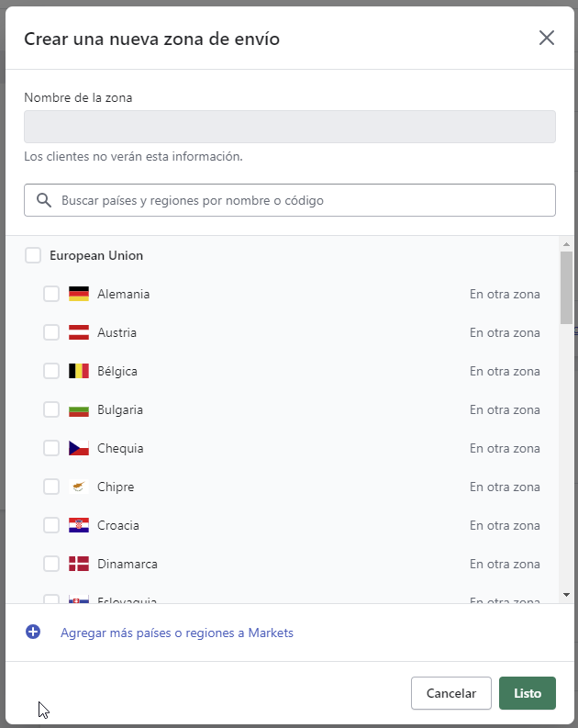The height and width of the screenshot is (728, 578).
Task: Enable the Dinamarca checkbox
Action: [x=51, y=564]
